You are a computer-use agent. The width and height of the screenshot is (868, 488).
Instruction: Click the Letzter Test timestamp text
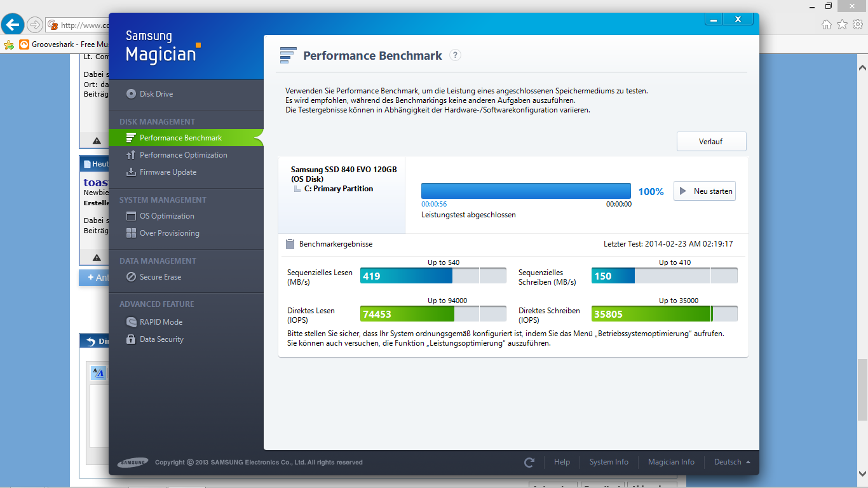(668, 244)
